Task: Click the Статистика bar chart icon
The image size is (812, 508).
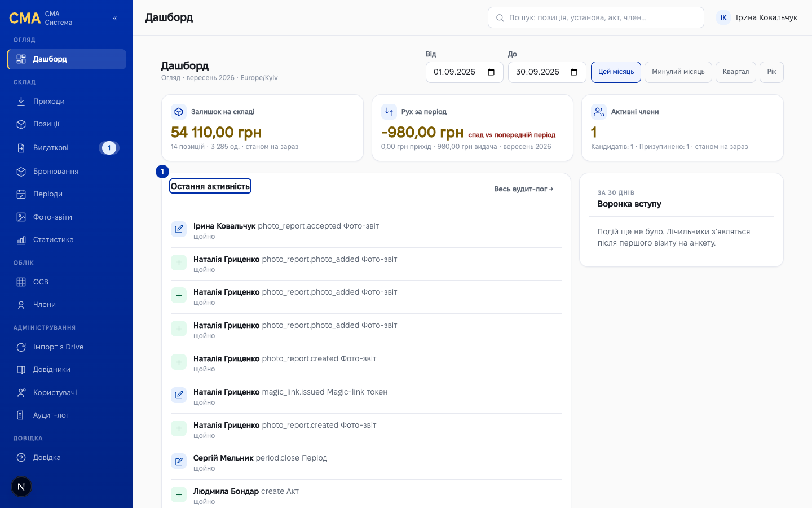Action: 21,240
